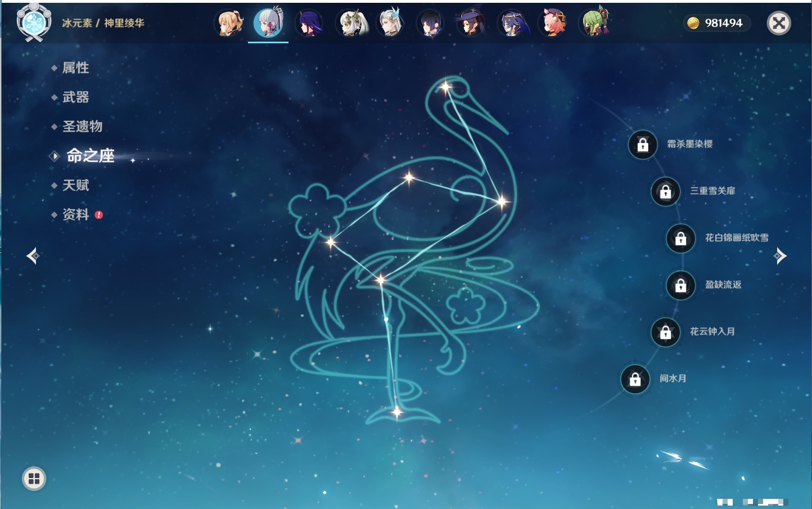This screenshot has height=509, width=812.
Task: Open the 天赋 talents page
Action: (x=75, y=185)
